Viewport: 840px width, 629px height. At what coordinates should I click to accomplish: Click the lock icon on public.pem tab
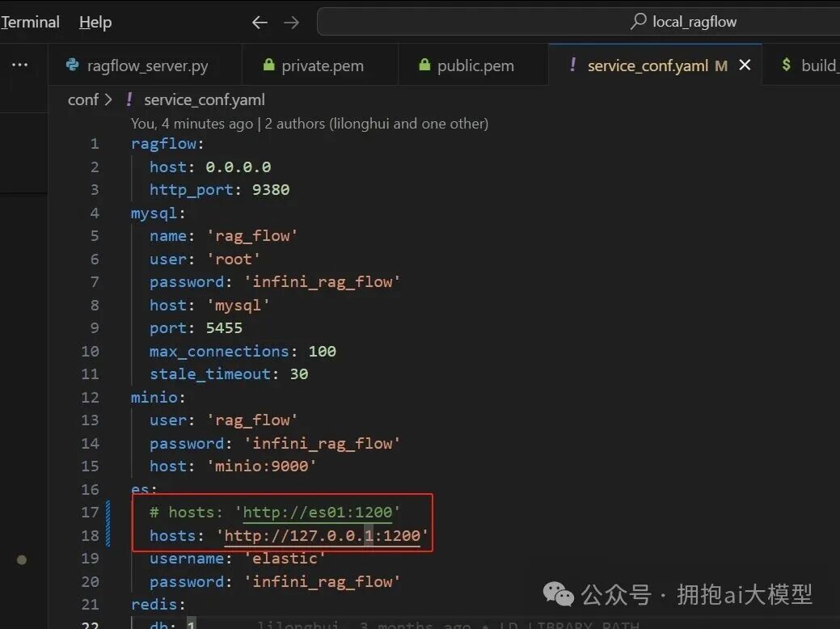click(424, 64)
